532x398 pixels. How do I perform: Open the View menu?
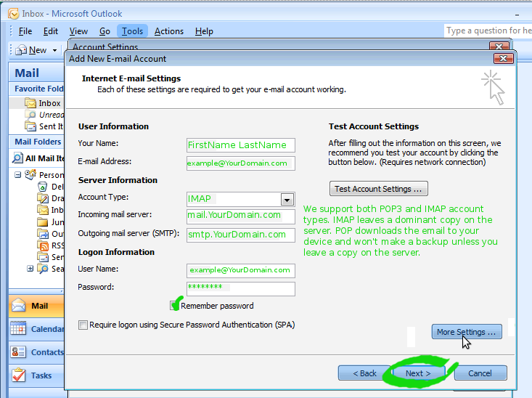pyautogui.click(x=78, y=31)
